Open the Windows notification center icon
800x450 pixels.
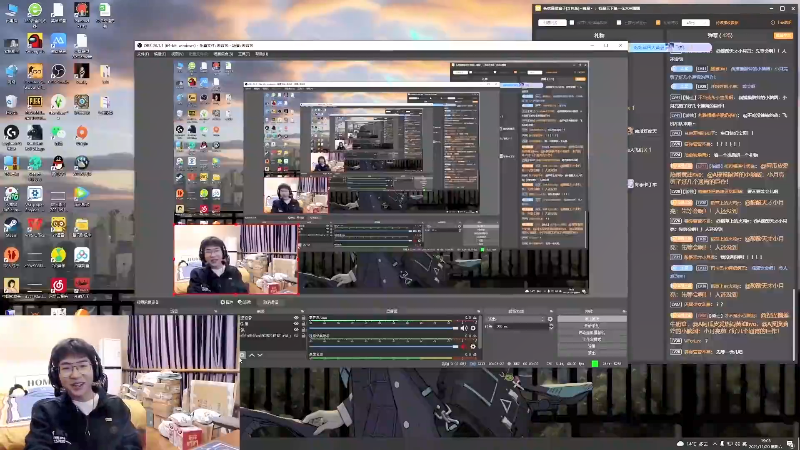pyautogui.click(x=790, y=444)
